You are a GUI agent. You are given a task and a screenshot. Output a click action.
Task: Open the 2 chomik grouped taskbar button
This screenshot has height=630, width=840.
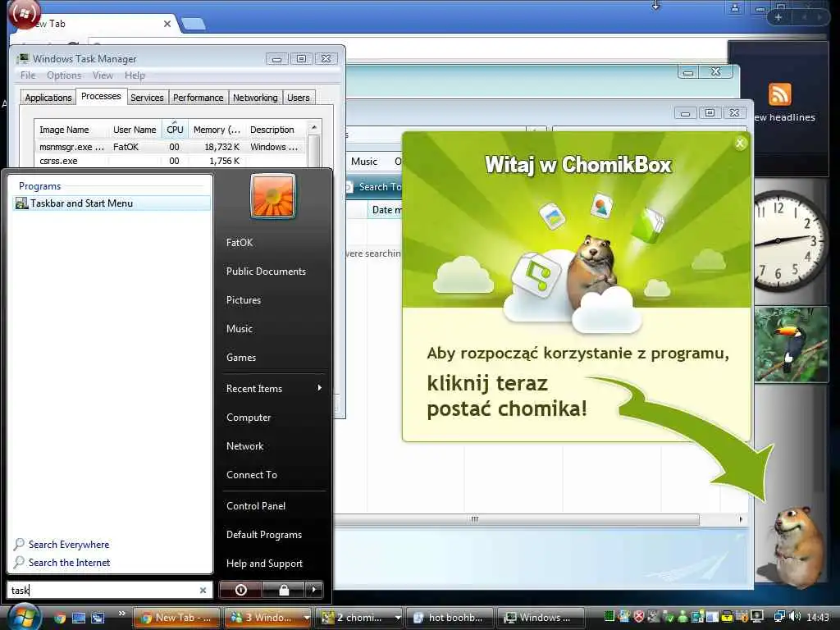[359, 618]
